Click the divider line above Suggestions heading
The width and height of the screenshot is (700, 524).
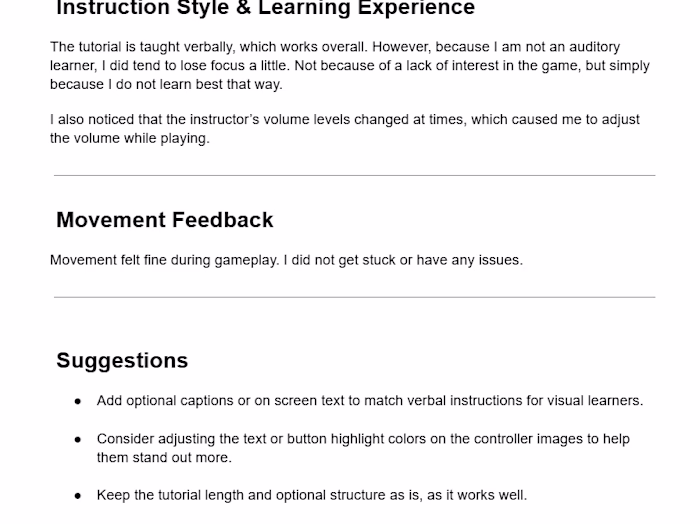tap(354, 297)
